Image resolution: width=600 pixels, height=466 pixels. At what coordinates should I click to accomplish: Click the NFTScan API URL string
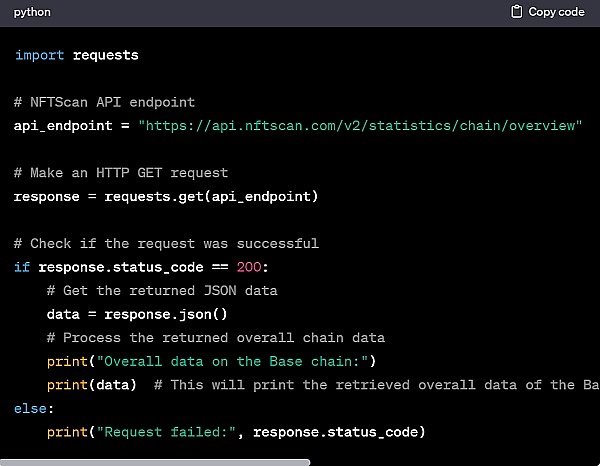click(360, 125)
